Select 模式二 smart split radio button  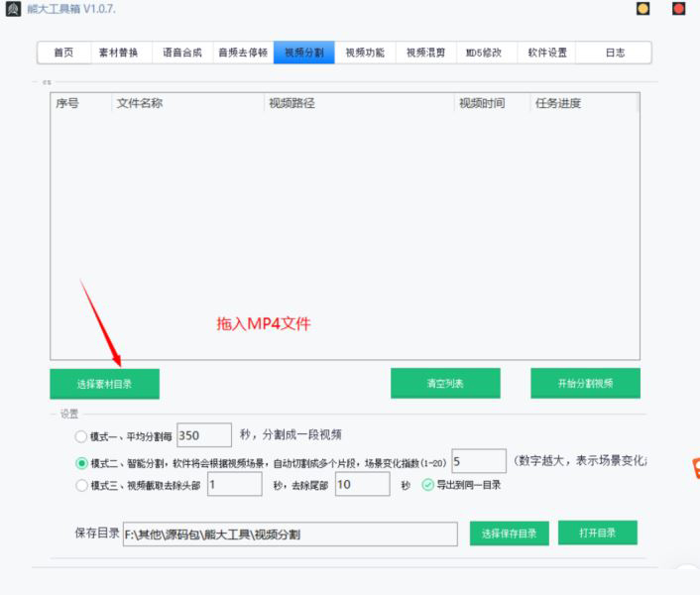click(x=81, y=463)
